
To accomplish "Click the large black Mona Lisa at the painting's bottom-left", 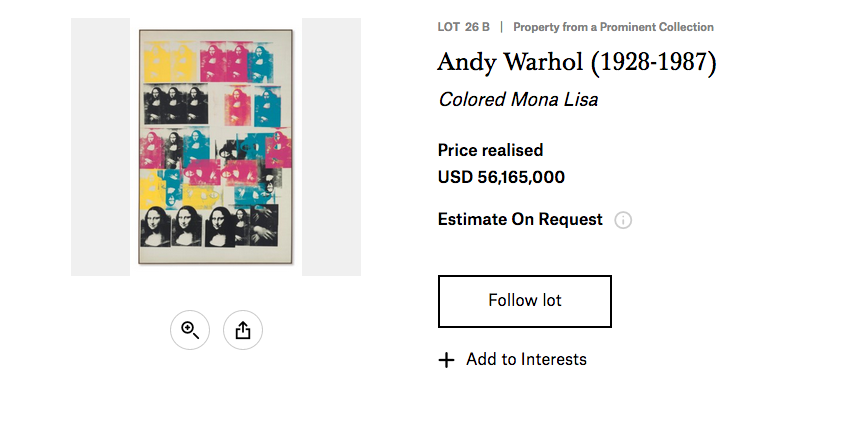I will (156, 226).
